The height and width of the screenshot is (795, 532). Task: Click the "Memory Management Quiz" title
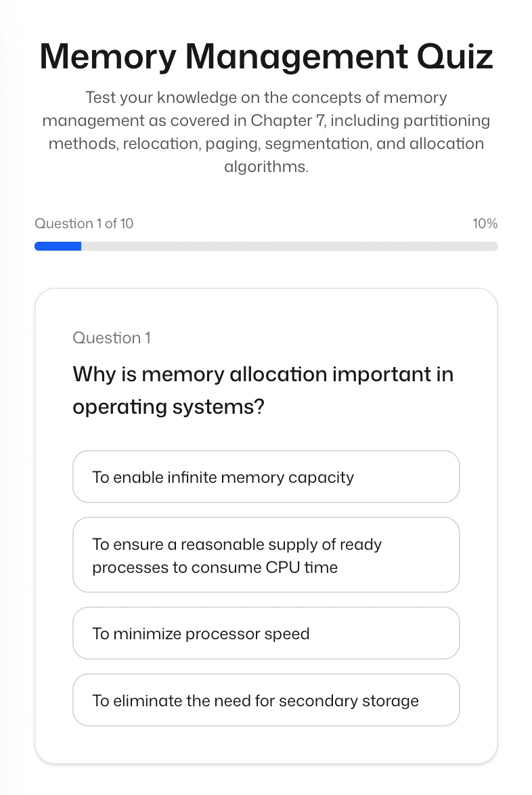(266, 57)
